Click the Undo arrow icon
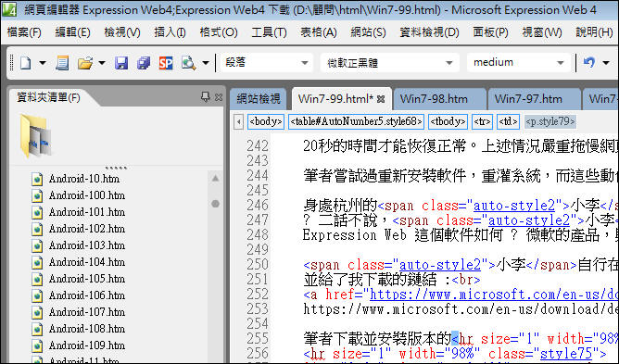619x364 pixels. click(x=589, y=62)
